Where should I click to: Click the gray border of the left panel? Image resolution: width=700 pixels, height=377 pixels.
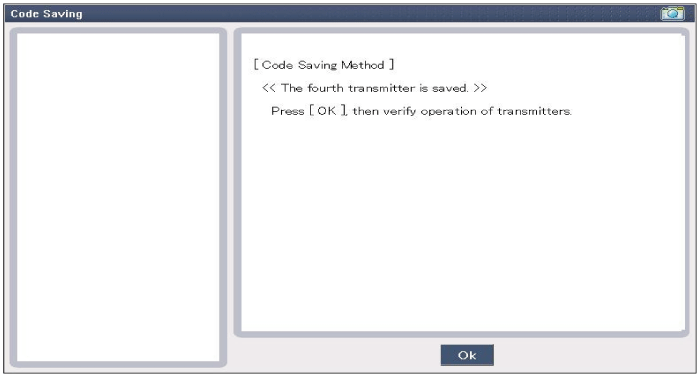click(x=13, y=197)
